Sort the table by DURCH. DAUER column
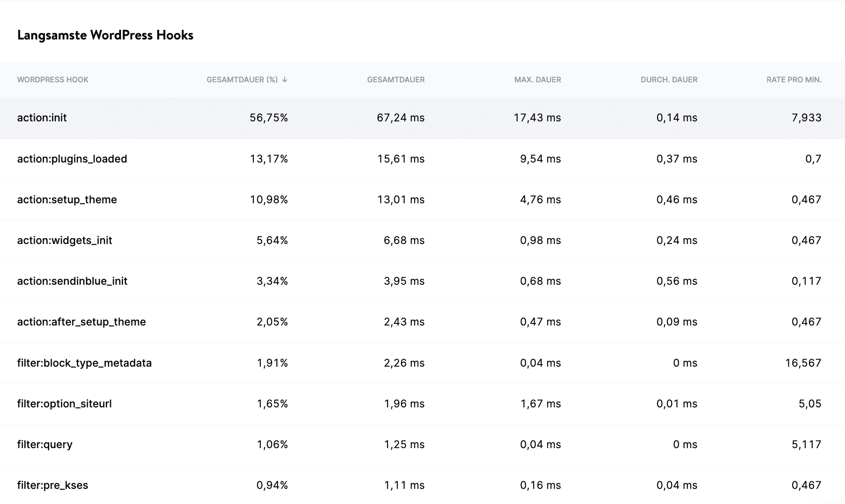 (x=668, y=79)
